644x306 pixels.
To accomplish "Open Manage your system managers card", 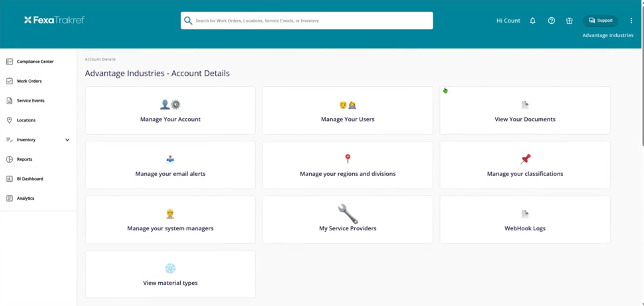I will click(170, 220).
